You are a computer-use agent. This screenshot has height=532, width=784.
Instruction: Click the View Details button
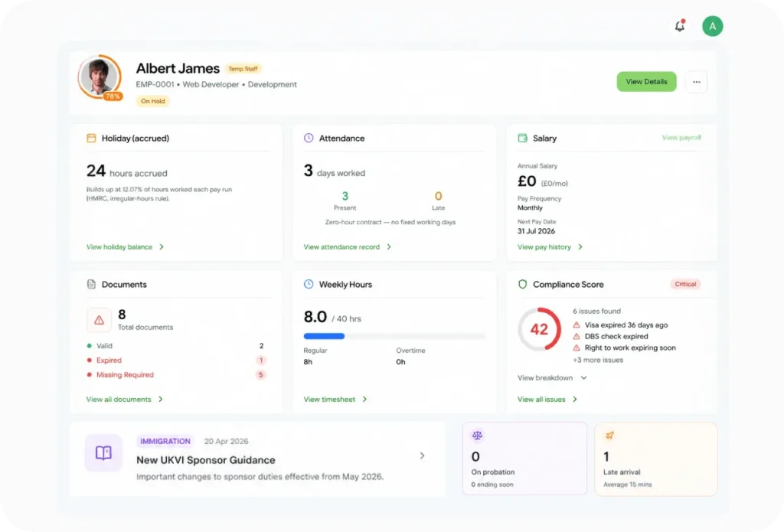pyautogui.click(x=646, y=81)
